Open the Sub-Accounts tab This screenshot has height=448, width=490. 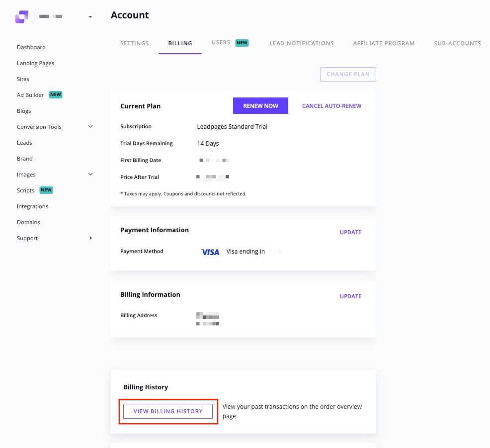click(x=457, y=43)
